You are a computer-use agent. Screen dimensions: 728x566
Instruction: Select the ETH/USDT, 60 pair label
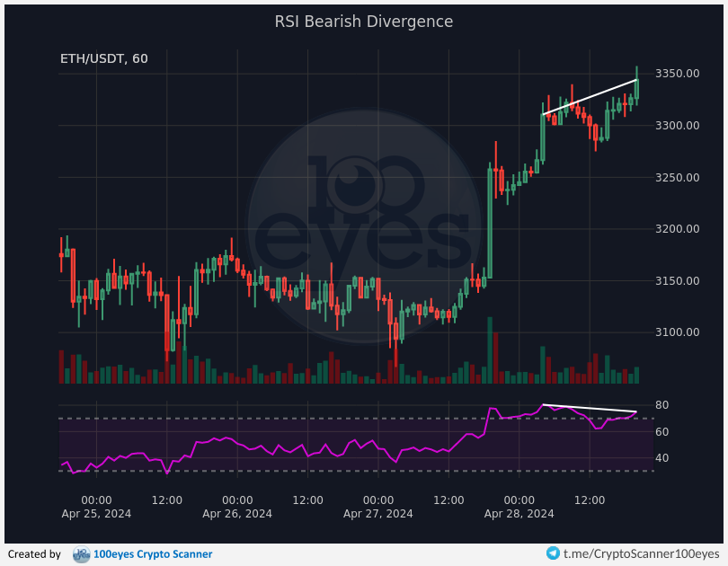tap(103, 59)
